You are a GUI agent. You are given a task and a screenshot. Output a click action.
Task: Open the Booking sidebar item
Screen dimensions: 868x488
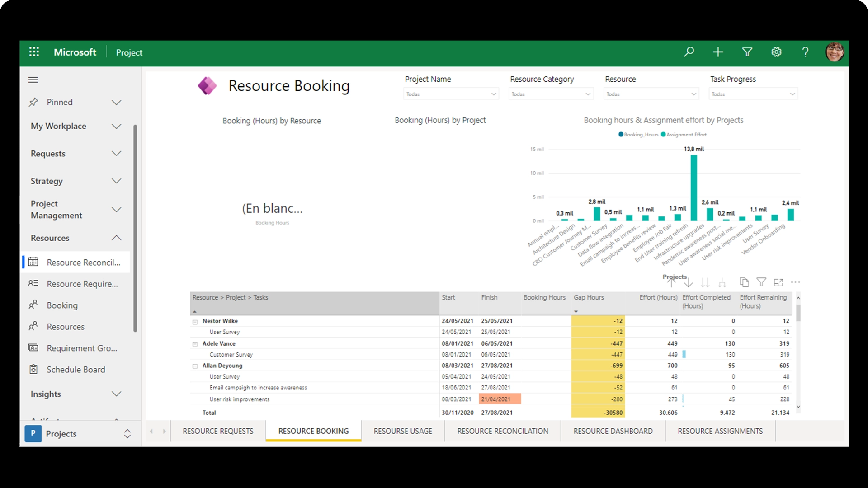pos(62,305)
